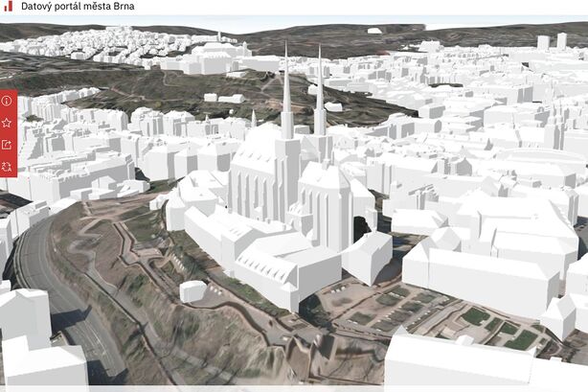Click the 'Datový portál města Brna' title
Screen dimensions: 588x392
point(78,6)
